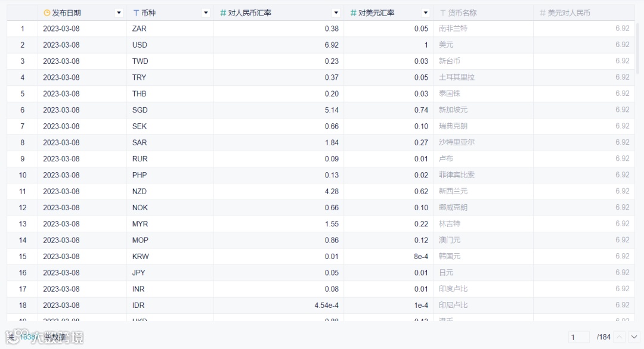Image resolution: width=644 pixels, height=349 pixels.
Task: Click the T icon beside 货币名称
Action: pos(442,13)
